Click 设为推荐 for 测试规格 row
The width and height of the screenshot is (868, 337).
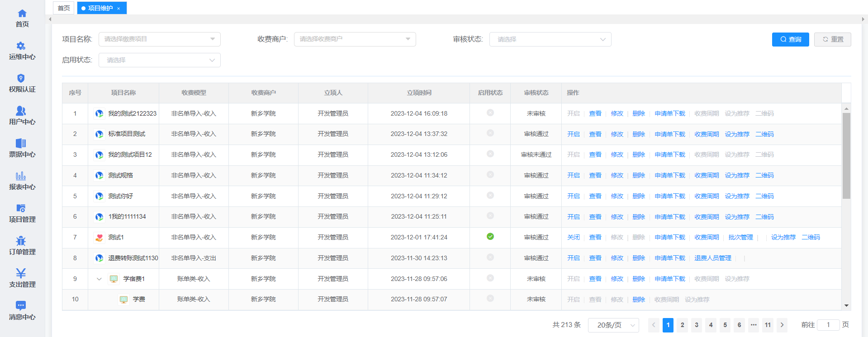coord(737,175)
